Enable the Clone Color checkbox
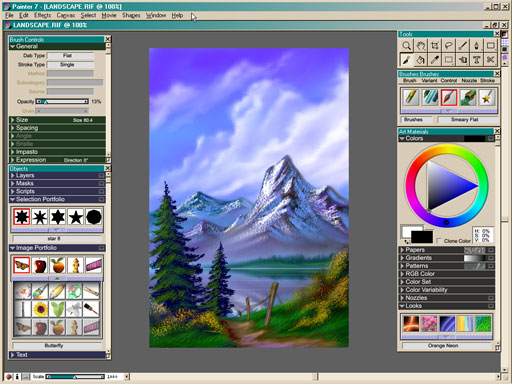Screen dimensions: 512x384 tap(439, 240)
